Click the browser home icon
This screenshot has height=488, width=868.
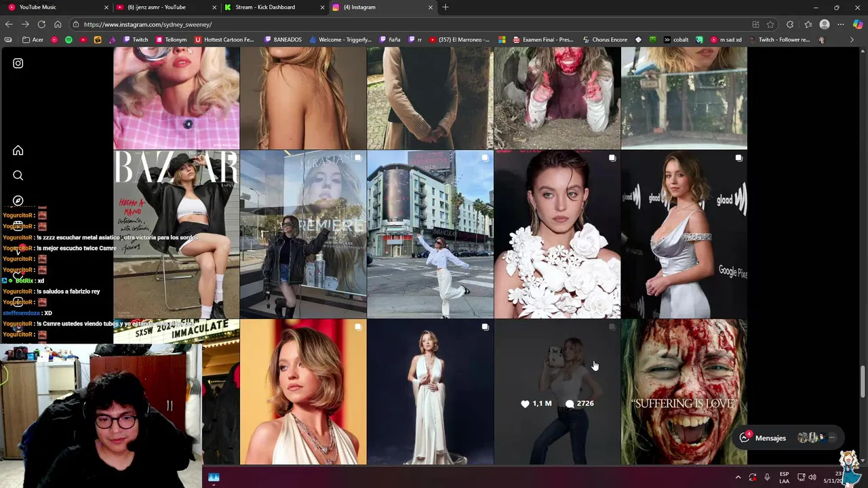tap(58, 24)
